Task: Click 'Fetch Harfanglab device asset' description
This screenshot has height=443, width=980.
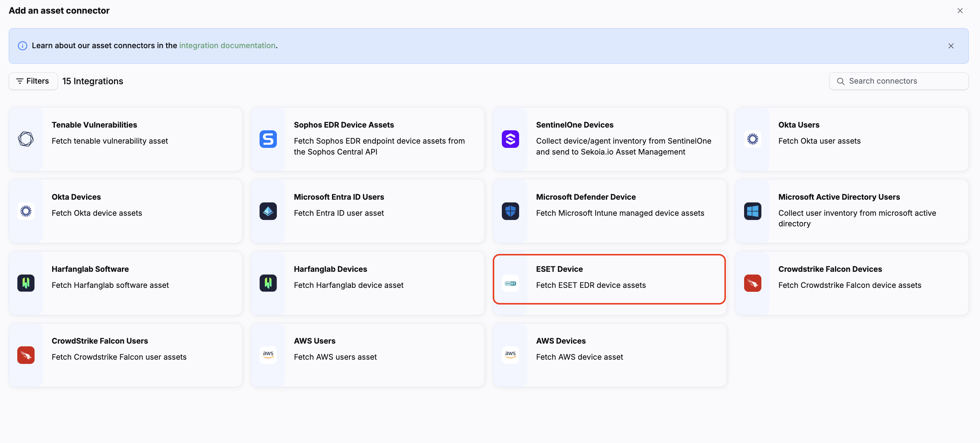Action: [x=348, y=285]
